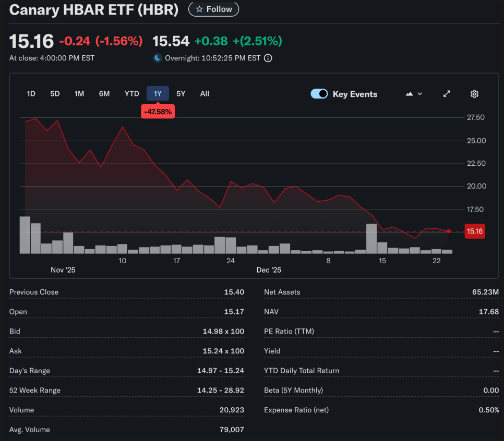Screen dimensions: 504x441
Task: Click the Canary HBAR ETF title
Action: pyautogui.click(x=94, y=10)
